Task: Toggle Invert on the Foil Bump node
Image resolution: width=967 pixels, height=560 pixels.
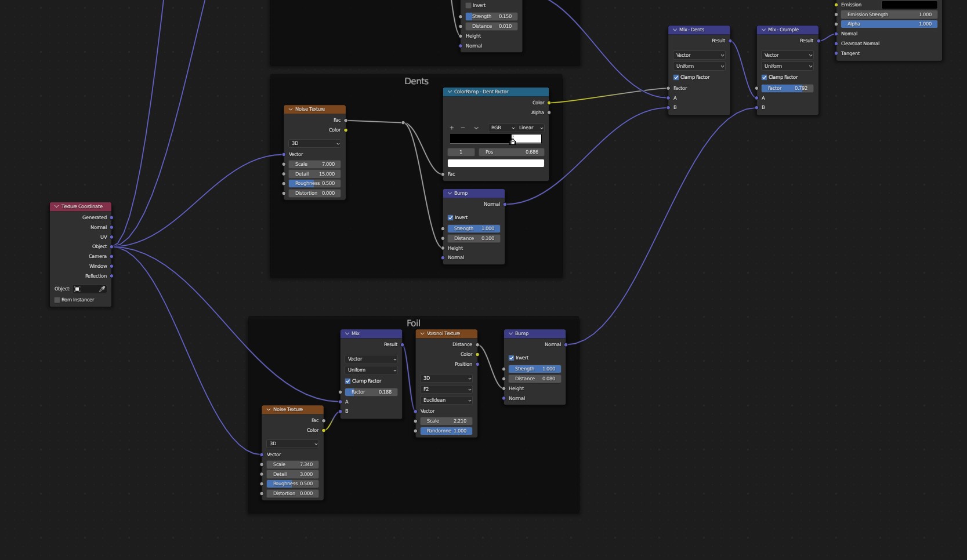Action: click(x=511, y=358)
